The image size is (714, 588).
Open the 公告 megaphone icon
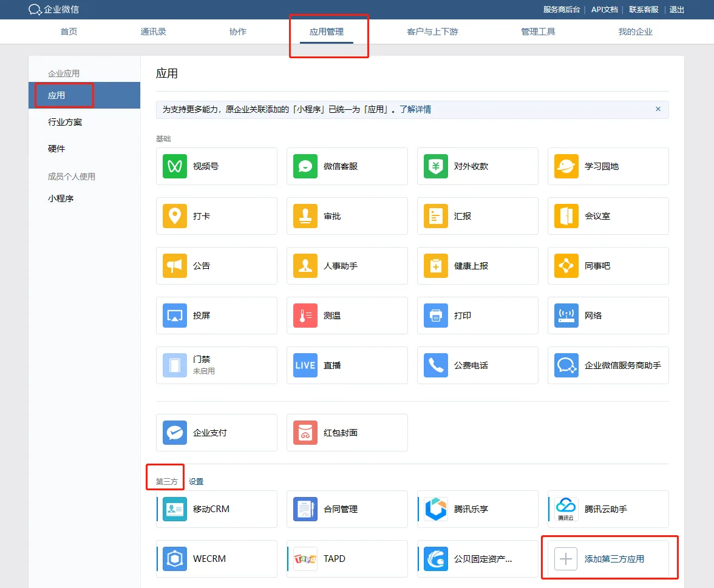click(x=175, y=266)
